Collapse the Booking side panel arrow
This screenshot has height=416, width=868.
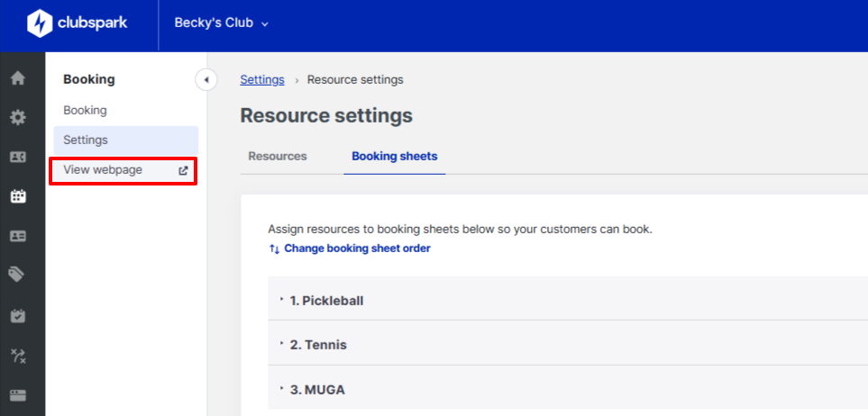coord(206,80)
